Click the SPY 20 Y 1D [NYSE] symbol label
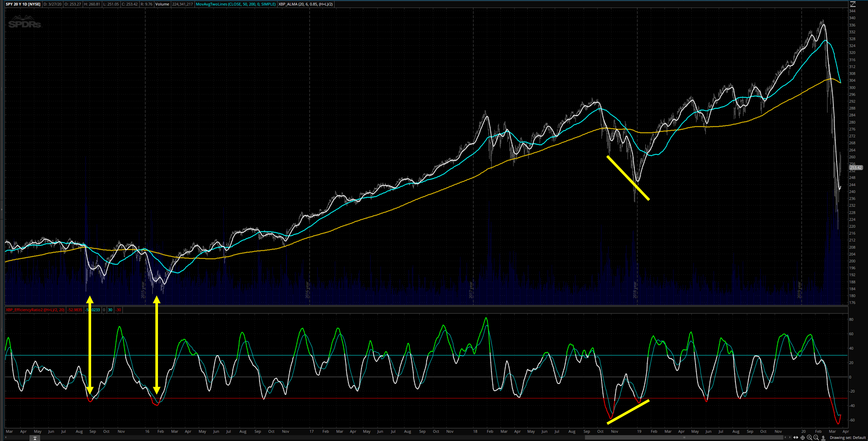Screen dimensions: 868x441 click(23, 4)
